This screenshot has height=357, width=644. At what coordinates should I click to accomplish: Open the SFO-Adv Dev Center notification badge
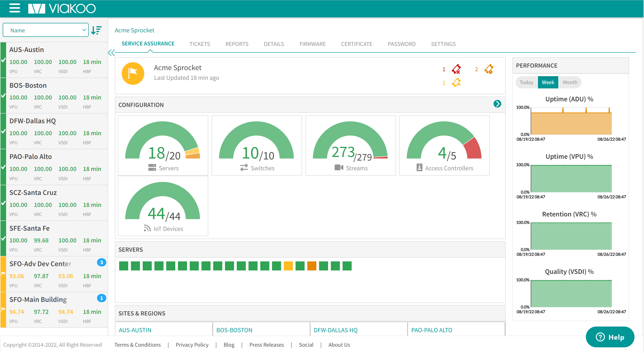[101, 262]
